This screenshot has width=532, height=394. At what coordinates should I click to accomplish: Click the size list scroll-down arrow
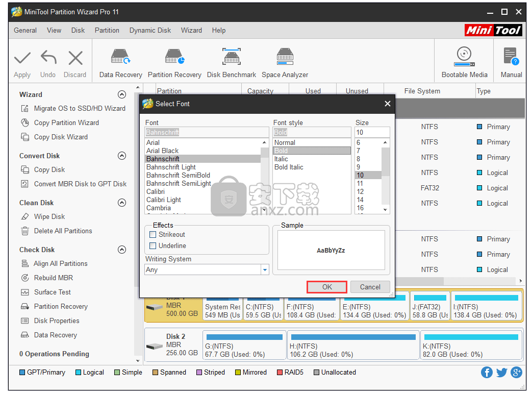pos(385,210)
